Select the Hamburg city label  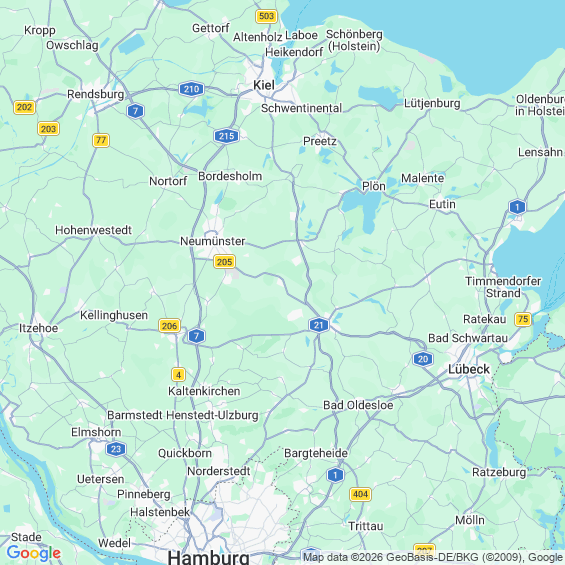(x=208, y=557)
